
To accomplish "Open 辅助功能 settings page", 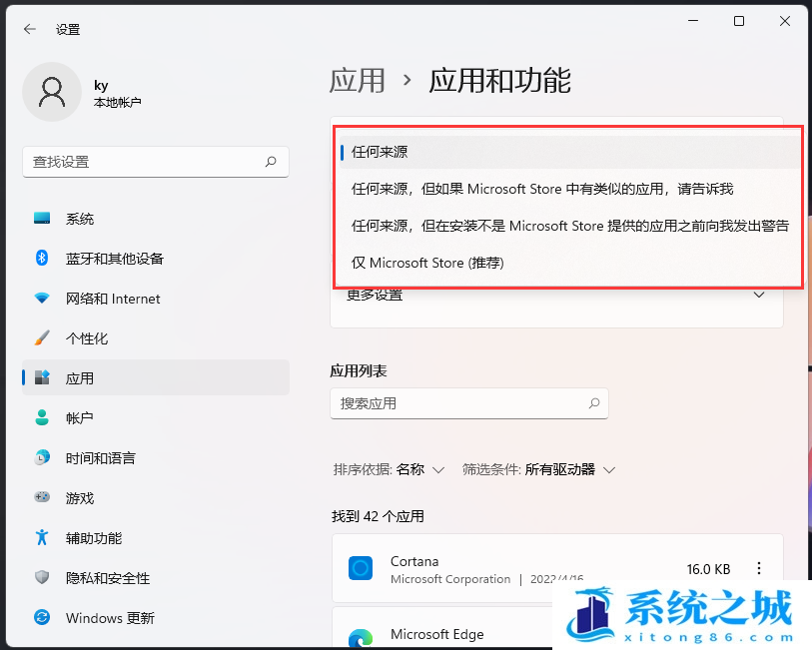I will (x=94, y=538).
